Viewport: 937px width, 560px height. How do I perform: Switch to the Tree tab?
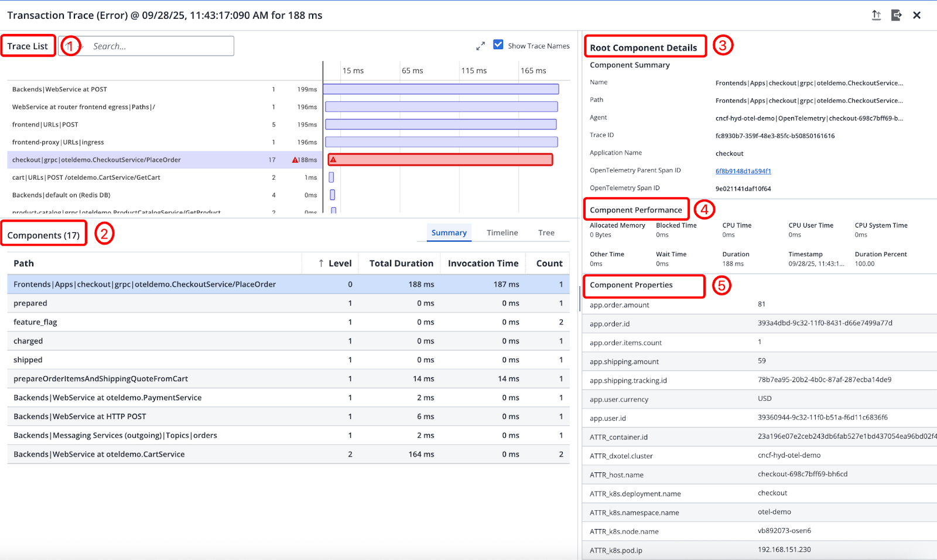(x=546, y=232)
